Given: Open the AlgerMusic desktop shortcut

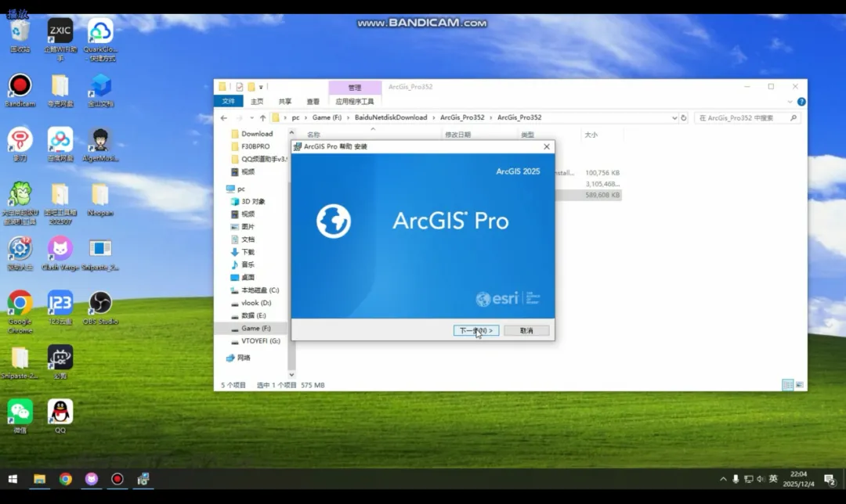Looking at the screenshot, I should [100, 145].
